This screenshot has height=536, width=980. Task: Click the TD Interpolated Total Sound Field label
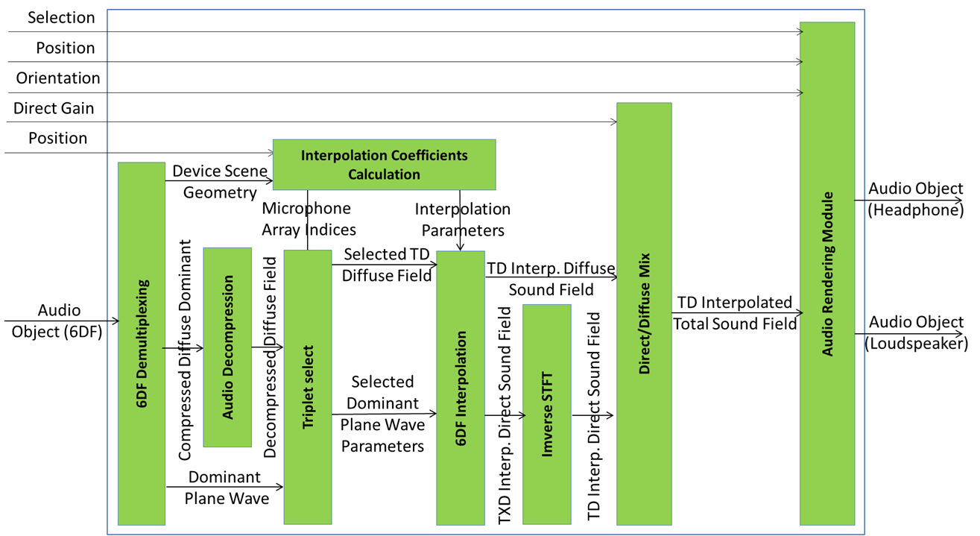tap(735, 313)
